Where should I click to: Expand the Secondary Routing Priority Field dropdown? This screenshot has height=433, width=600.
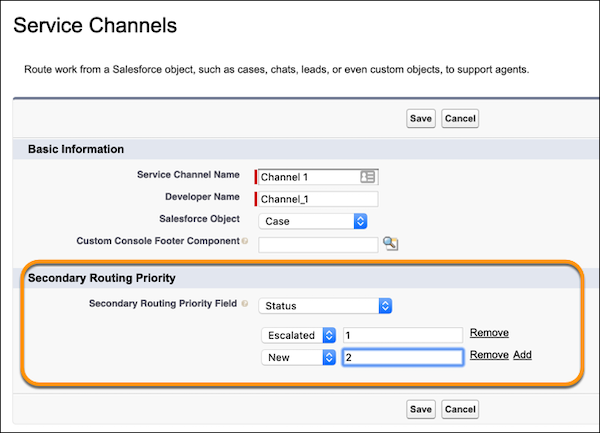(x=324, y=305)
